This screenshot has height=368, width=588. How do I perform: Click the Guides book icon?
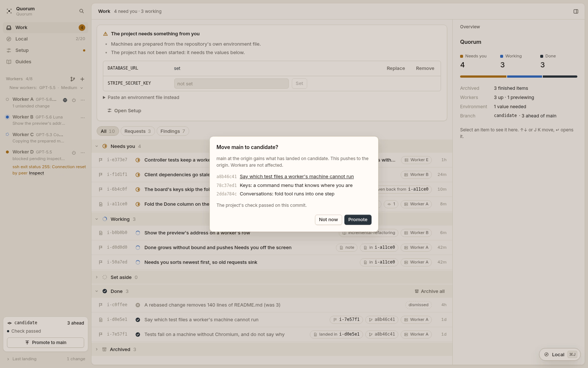pyautogui.click(x=9, y=62)
